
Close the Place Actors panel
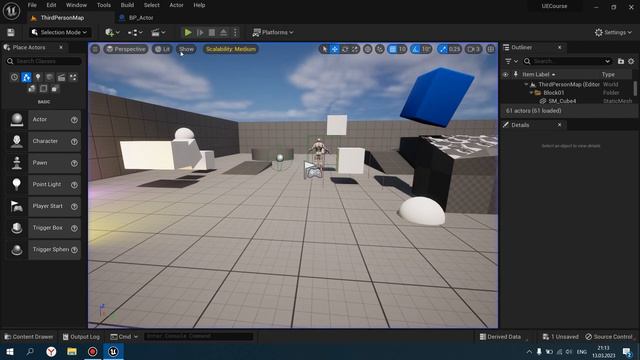click(61, 47)
